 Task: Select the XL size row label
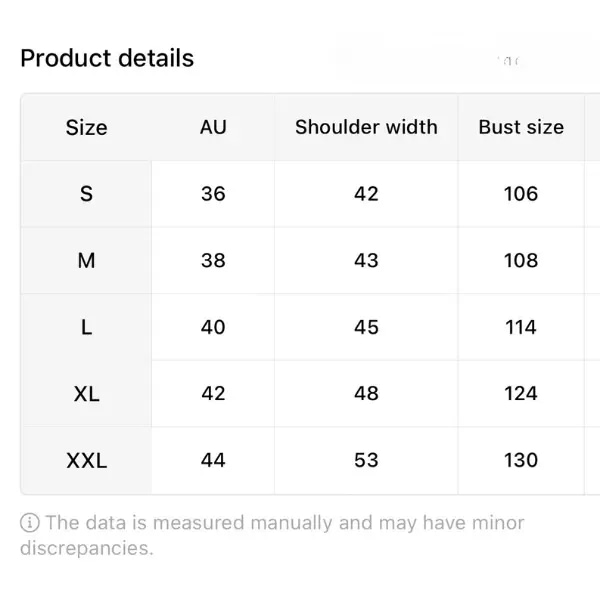point(86,394)
